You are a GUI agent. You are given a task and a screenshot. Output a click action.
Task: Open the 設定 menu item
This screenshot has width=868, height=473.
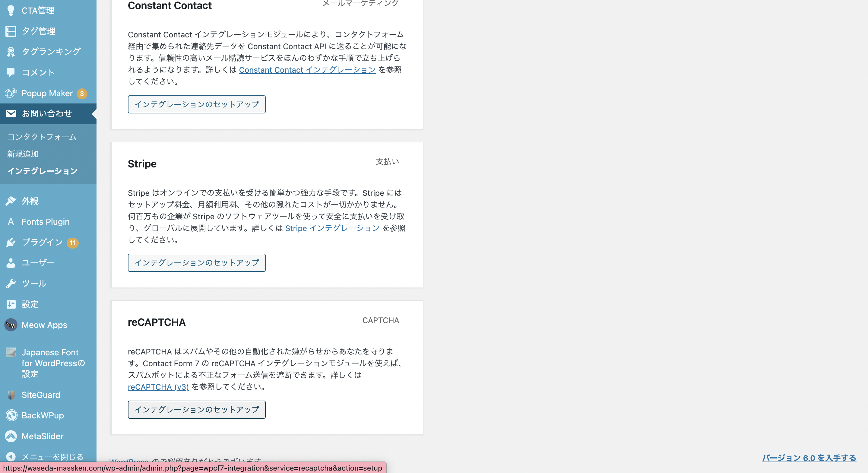tap(30, 304)
